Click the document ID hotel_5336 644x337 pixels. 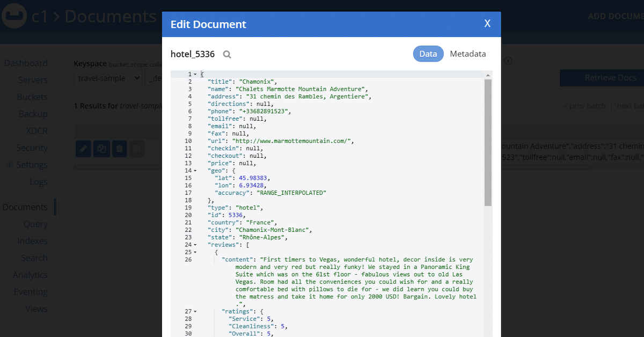193,54
